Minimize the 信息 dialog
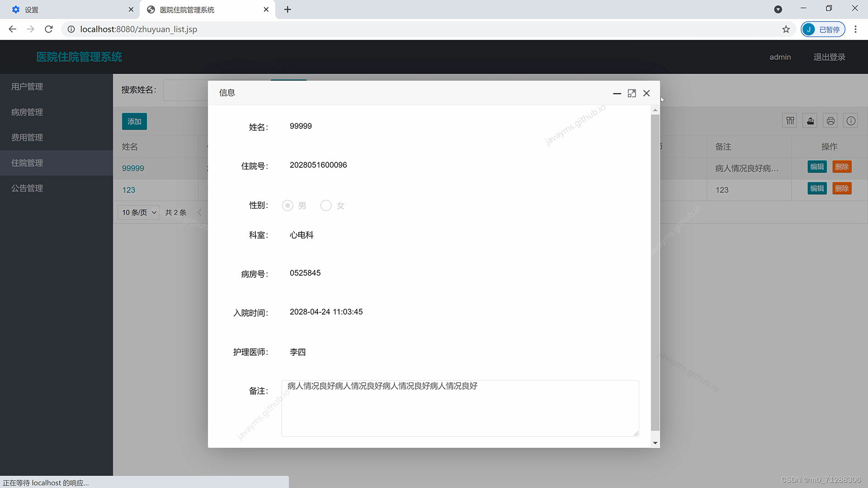This screenshot has height=488, width=868. coord(617,93)
